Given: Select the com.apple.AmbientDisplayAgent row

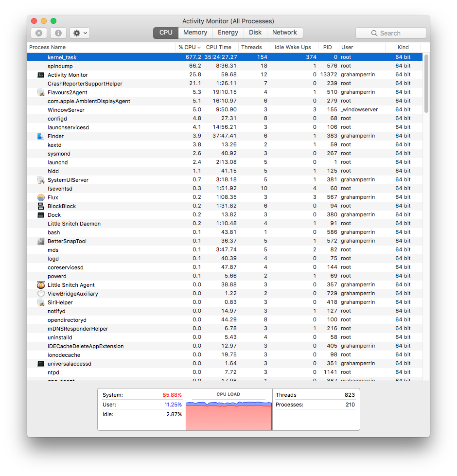Looking at the screenshot, I should 225,101.
